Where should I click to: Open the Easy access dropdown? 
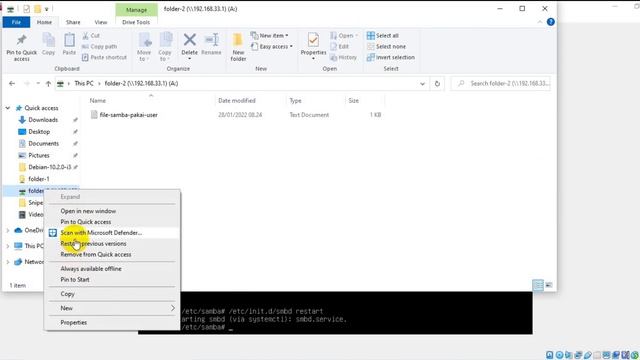click(272, 47)
